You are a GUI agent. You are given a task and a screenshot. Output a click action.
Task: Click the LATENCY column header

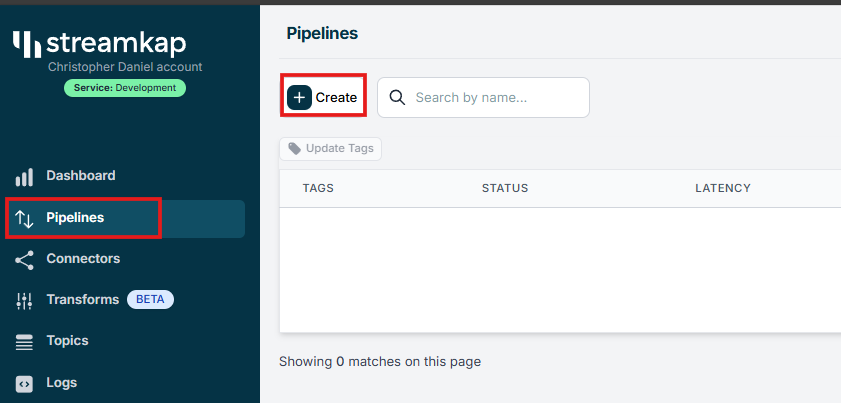723,188
